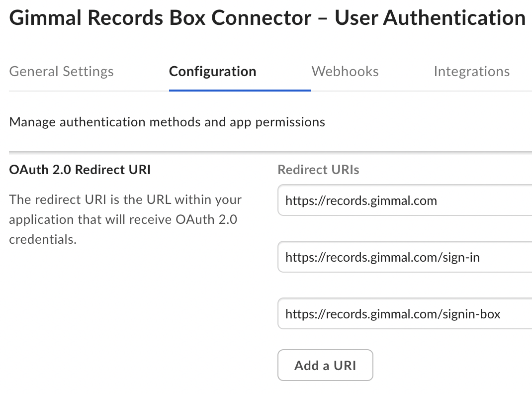Click the Redirect URIs field label
The image size is (532, 394).
[x=318, y=170]
